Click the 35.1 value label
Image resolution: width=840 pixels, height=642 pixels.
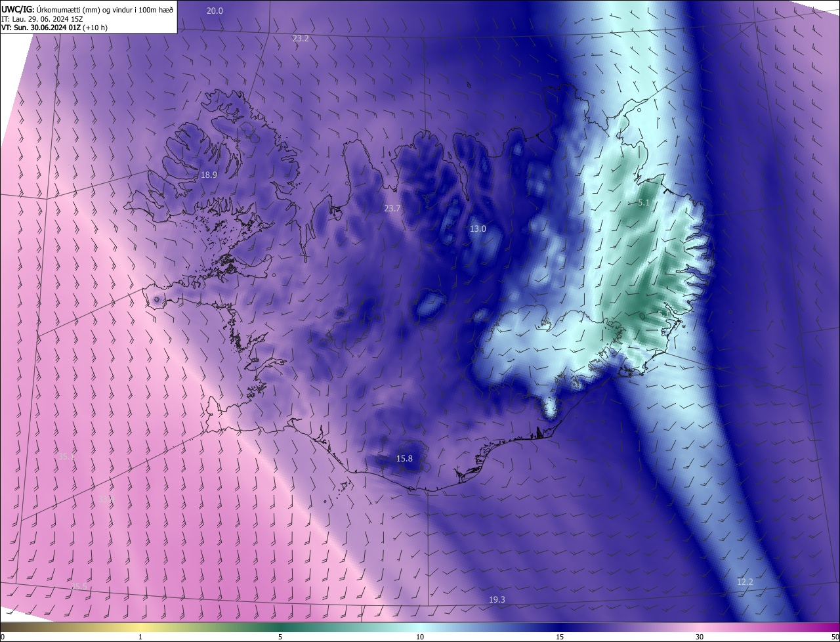point(66,456)
